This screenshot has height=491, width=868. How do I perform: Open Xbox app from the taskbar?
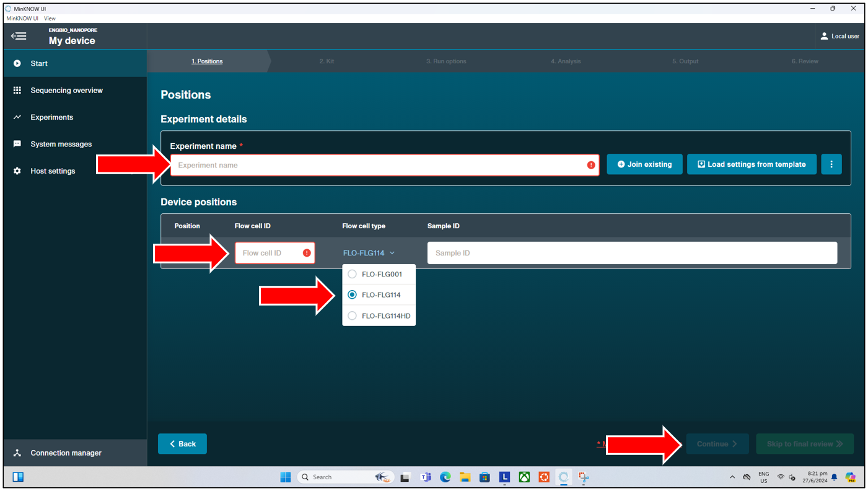[x=524, y=477]
